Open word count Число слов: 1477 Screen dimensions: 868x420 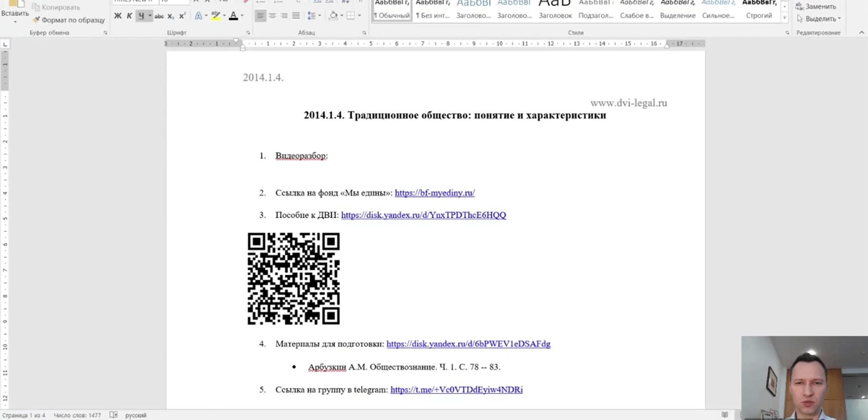(x=77, y=415)
